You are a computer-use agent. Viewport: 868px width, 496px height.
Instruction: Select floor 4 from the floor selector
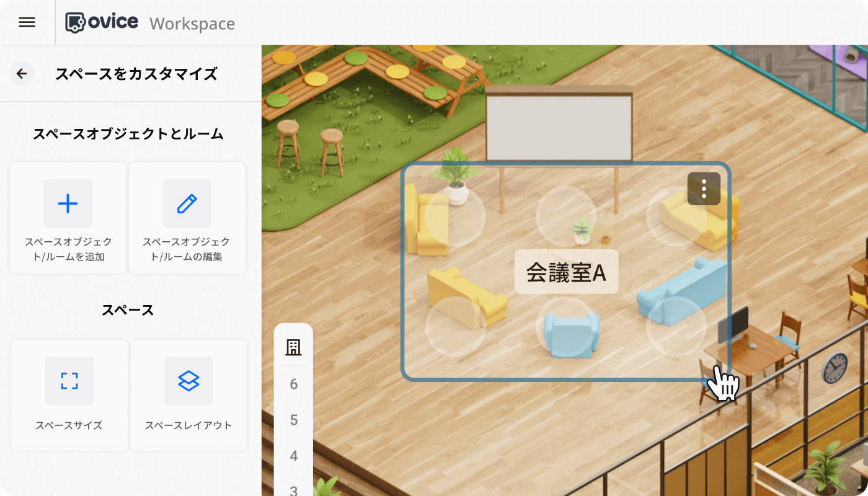(294, 456)
